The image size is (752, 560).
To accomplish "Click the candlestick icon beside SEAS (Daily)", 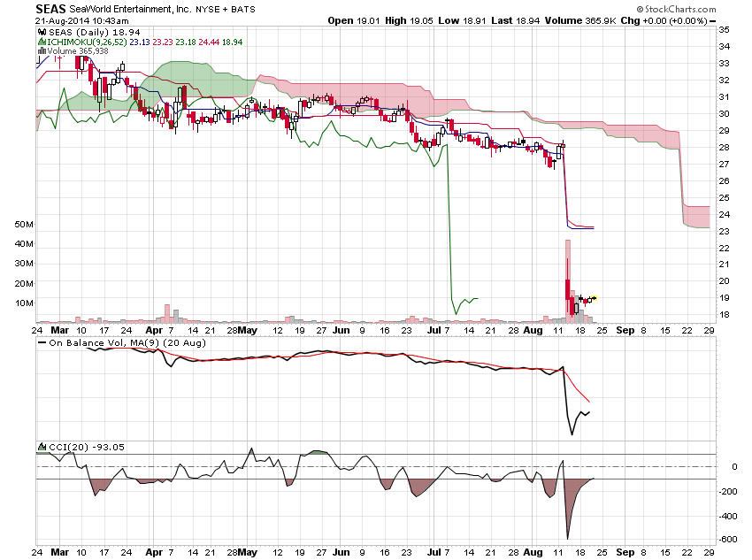I will pyautogui.click(x=42, y=32).
